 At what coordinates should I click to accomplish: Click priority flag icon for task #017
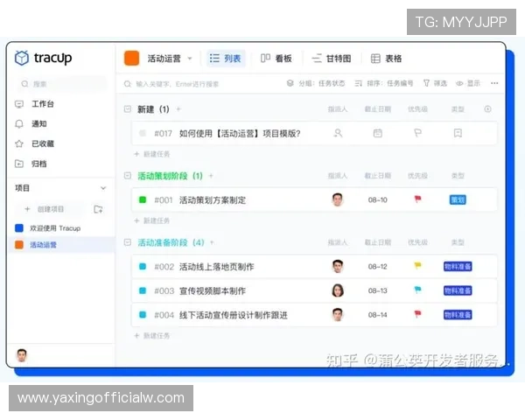pos(417,133)
